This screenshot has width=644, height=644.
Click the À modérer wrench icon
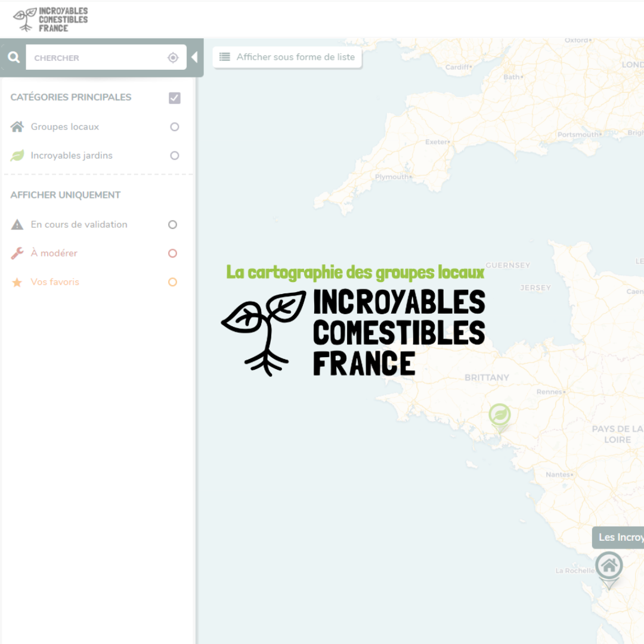[x=17, y=253]
